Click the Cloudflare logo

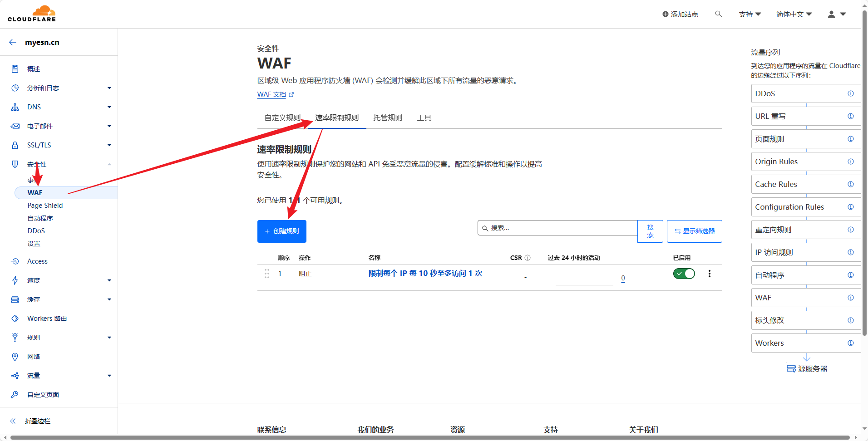[32, 14]
